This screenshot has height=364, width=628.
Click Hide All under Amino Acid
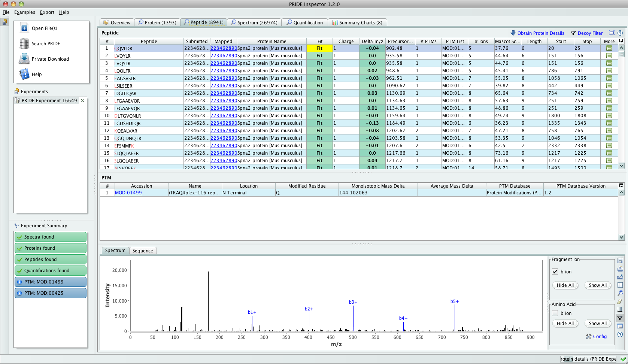565,324
